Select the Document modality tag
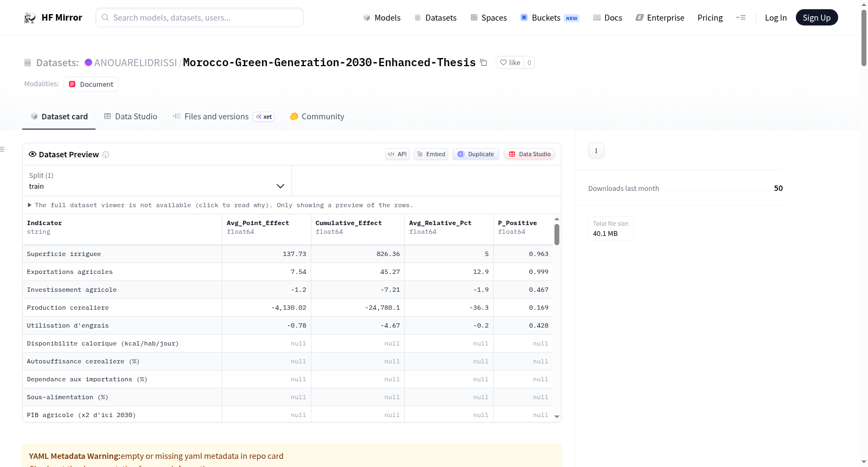The width and height of the screenshot is (868, 467). (x=91, y=84)
